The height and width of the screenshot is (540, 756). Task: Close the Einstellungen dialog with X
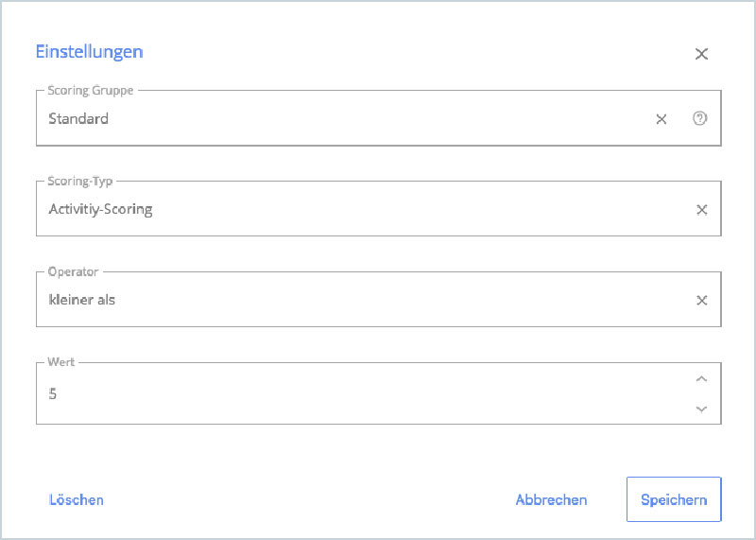point(701,54)
